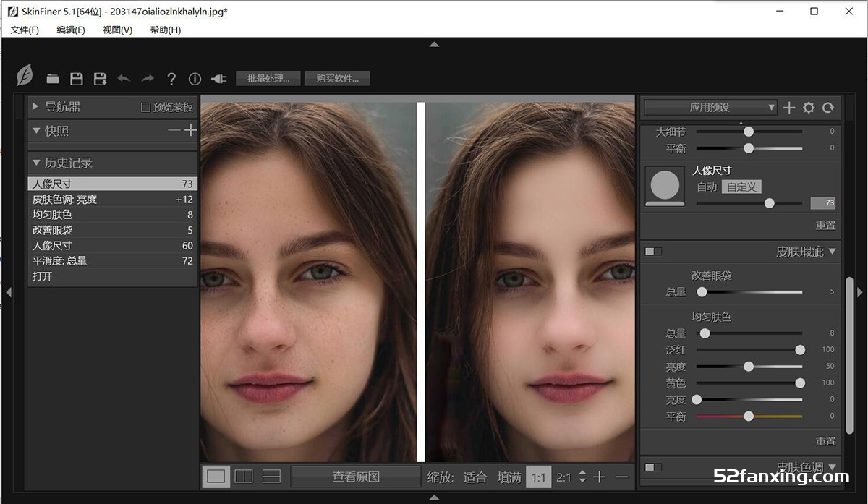Screen dimensions: 868x504
Task: Open the 应用预设 dropdown
Action: pyautogui.click(x=710, y=107)
